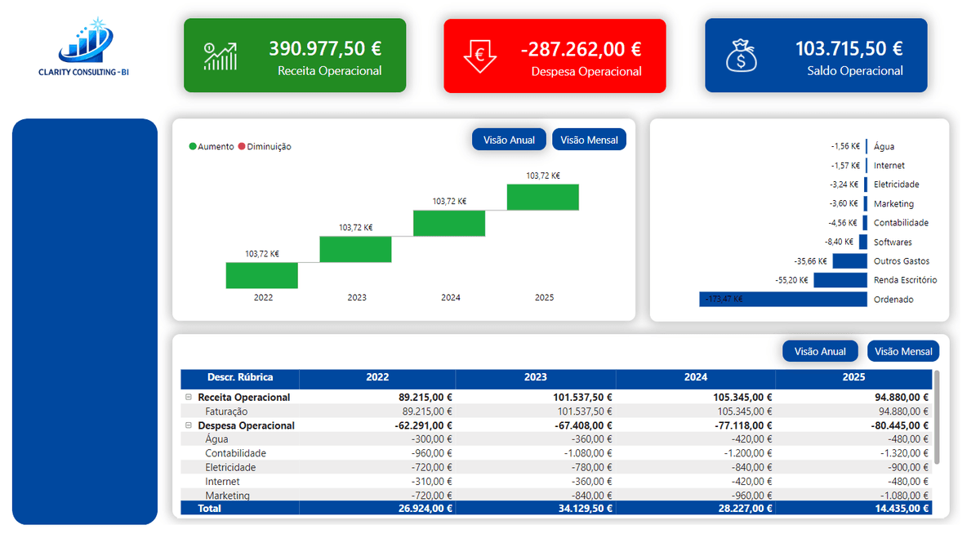Click 'Visão Mensal' above the waterfall chart
The width and height of the screenshot is (980, 543).
[589, 139]
